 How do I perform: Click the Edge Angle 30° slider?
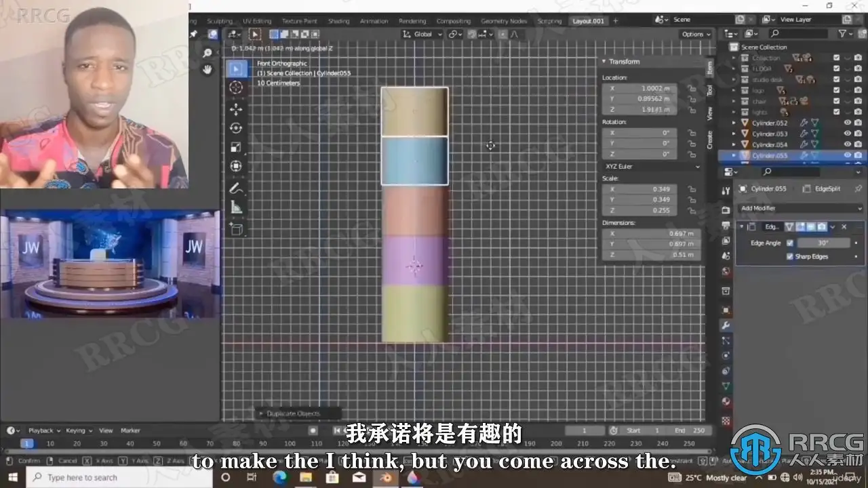(x=823, y=243)
